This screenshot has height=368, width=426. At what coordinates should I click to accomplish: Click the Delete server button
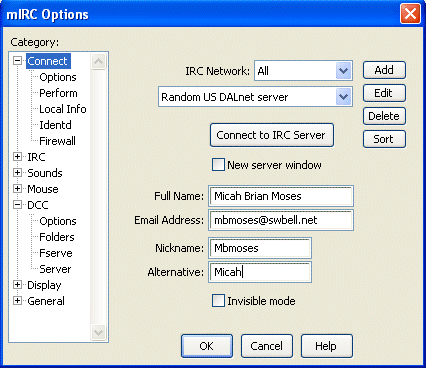384,116
